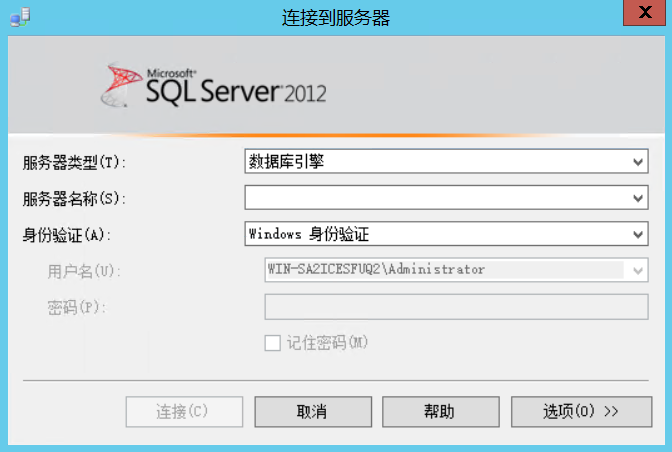This screenshot has height=452, width=672.
Task: Expand the 用户名 dropdown arrow
Action: pyautogui.click(x=638, y=270)
